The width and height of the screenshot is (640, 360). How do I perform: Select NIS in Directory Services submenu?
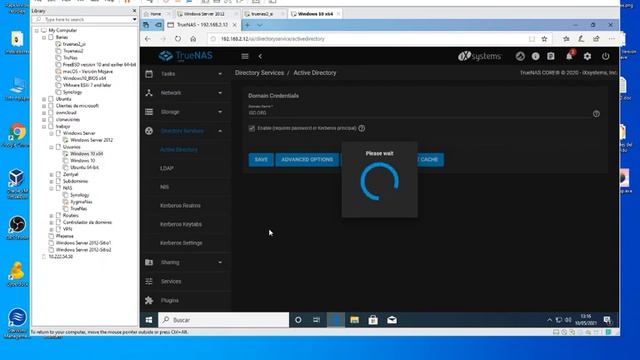(164, 187)
